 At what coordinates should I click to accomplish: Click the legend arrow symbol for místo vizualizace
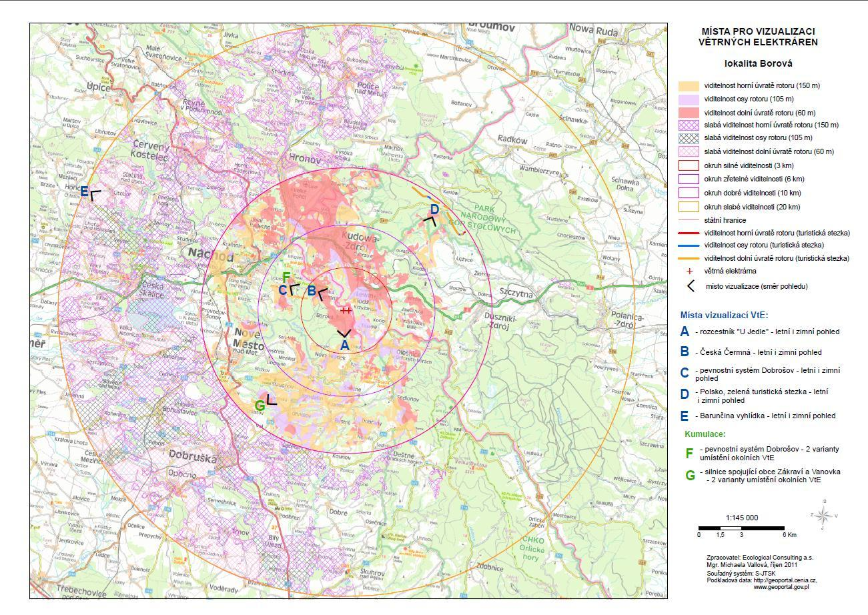click(x=690, y=286)
